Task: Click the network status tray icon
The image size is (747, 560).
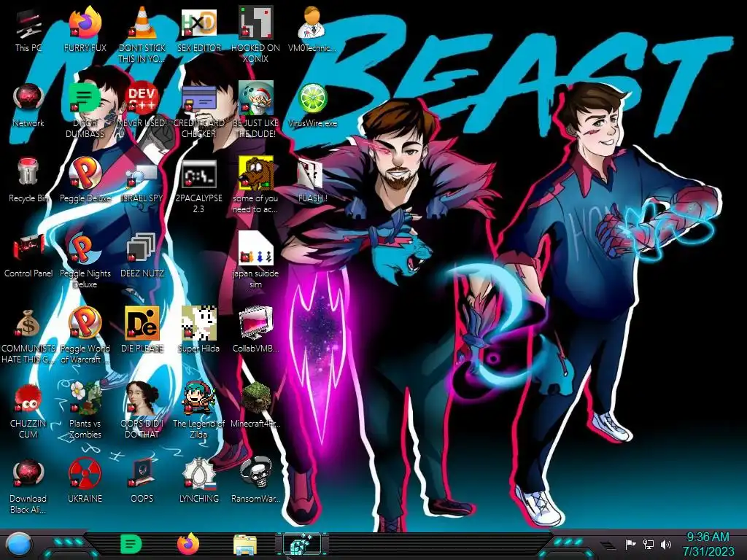Action: coord(649,544)
